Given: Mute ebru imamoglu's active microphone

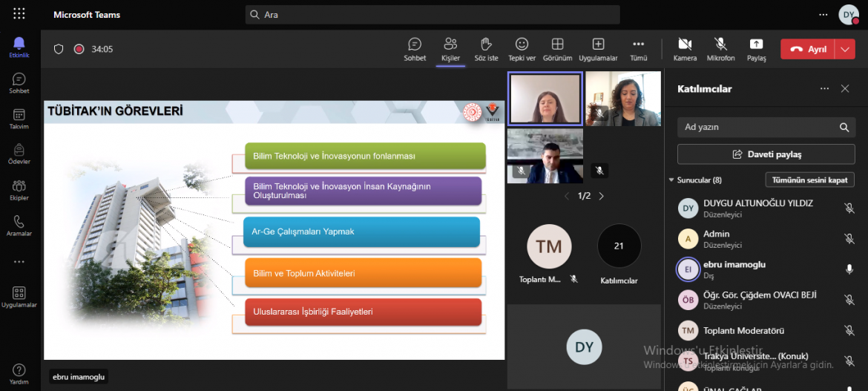Looking at the screenshot, I should (x=849, y=269).
